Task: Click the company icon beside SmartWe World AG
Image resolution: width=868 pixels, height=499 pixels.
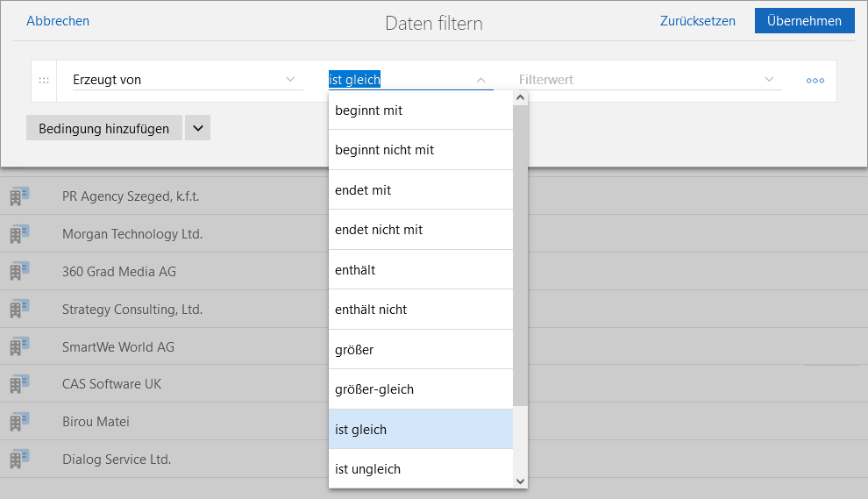Action: (x=19, y=346)
